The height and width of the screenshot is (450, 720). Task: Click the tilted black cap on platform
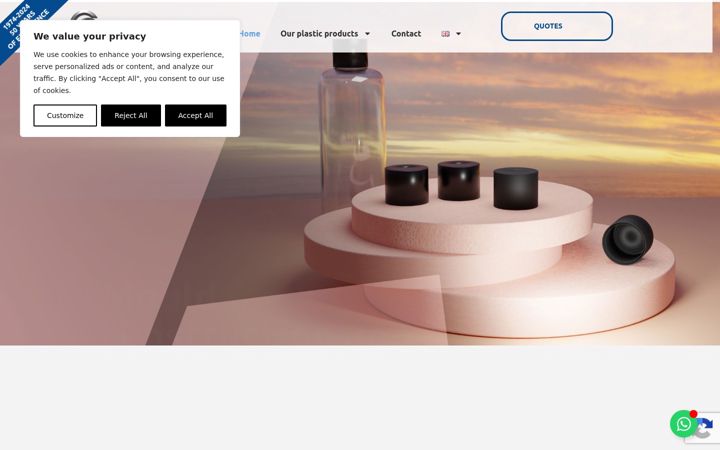pos(628,239)
